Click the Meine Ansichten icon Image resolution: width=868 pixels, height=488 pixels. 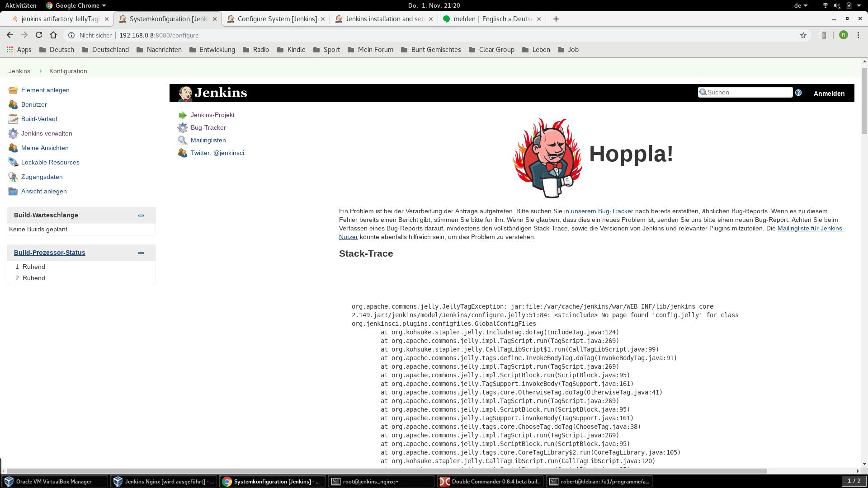tap(13, 148)
